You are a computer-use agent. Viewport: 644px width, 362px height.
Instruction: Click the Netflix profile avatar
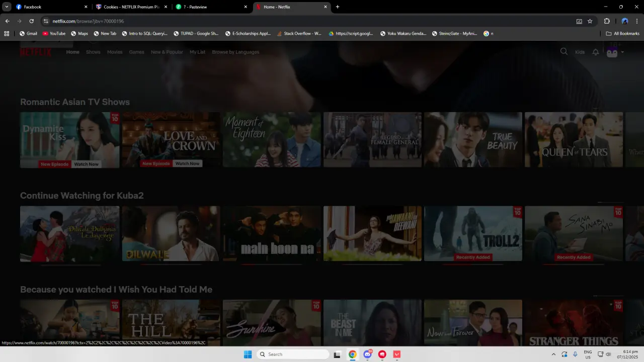click(612, 52)
